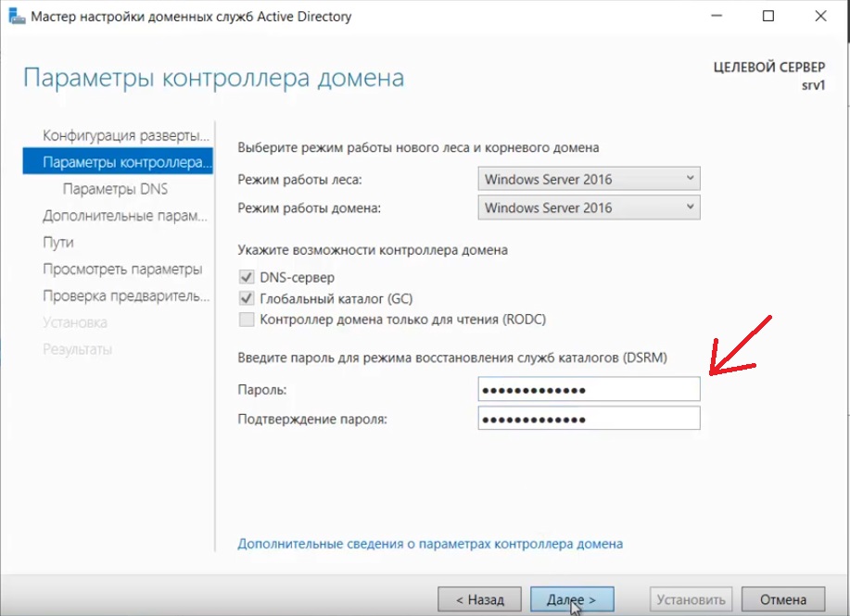Image resolution: width=850 pixels, height=616 pixels.
Task: Maximize the wizard window
Action: tap(768, 17)
